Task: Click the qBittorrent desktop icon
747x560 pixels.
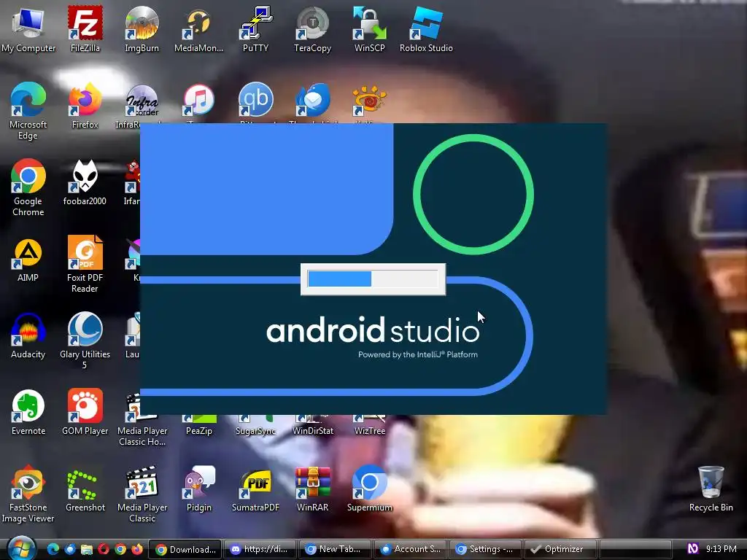Action: 255,99
